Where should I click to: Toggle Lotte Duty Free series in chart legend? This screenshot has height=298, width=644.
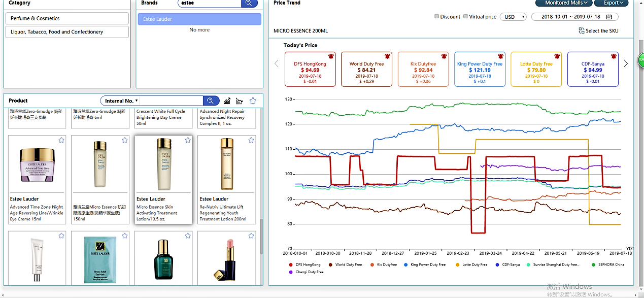click(x=471, y=264)
